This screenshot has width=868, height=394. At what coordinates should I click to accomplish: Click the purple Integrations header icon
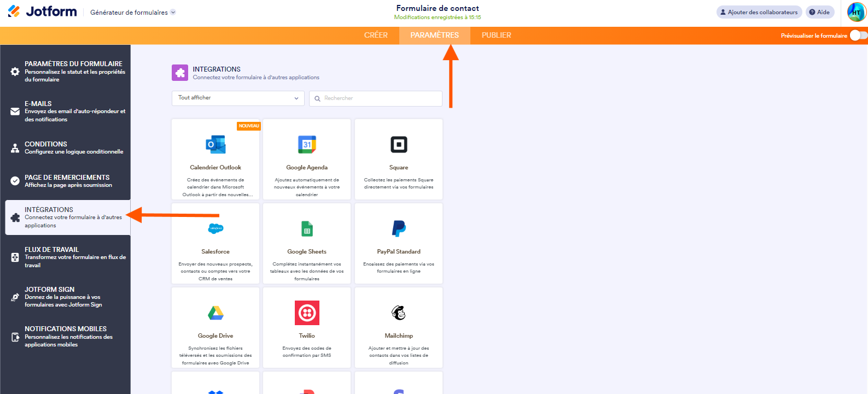coord(180,73)
